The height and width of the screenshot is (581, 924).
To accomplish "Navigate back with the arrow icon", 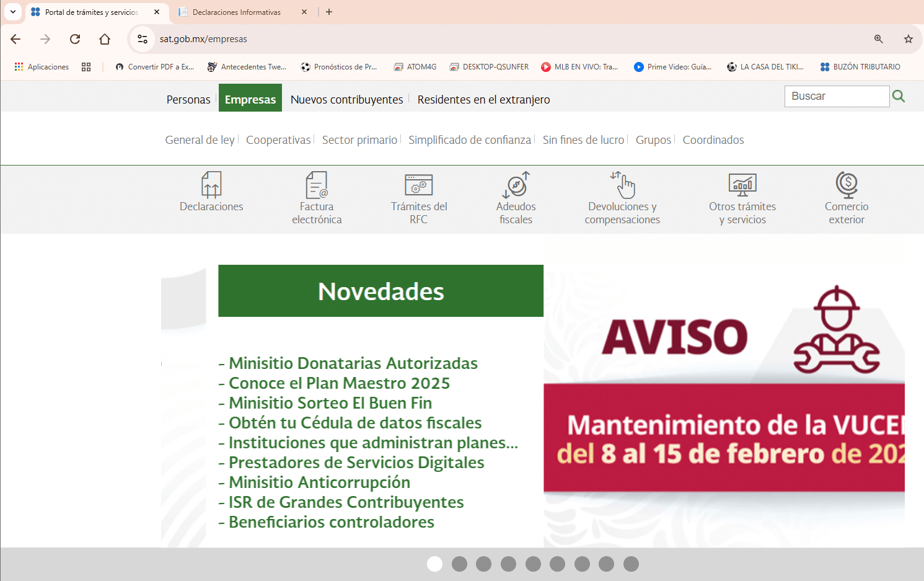I will [x=15, y=38].
